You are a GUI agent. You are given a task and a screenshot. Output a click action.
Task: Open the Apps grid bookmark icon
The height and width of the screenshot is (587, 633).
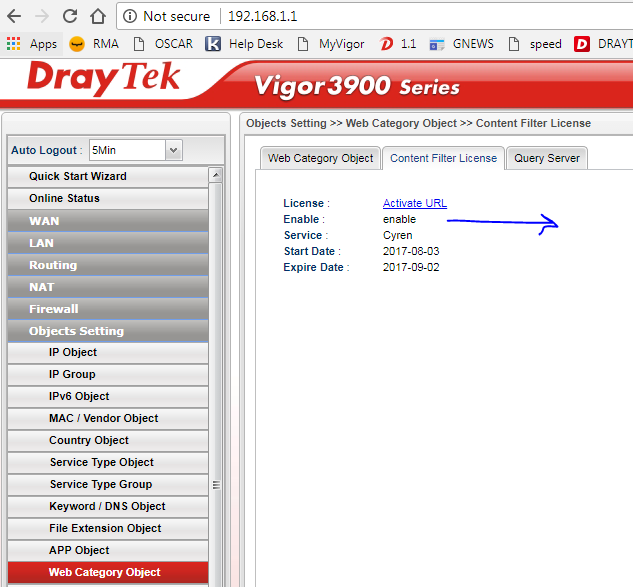(13, 44)
